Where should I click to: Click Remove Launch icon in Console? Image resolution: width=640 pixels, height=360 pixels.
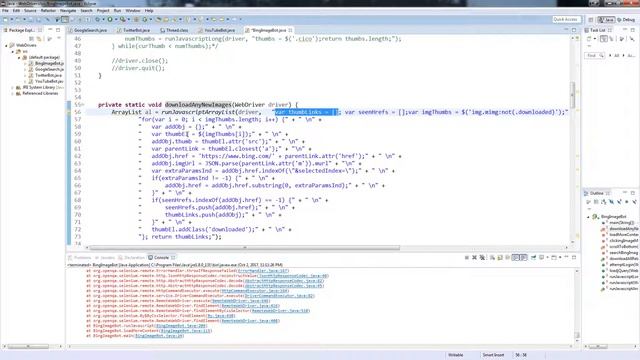tap(474, 258)
